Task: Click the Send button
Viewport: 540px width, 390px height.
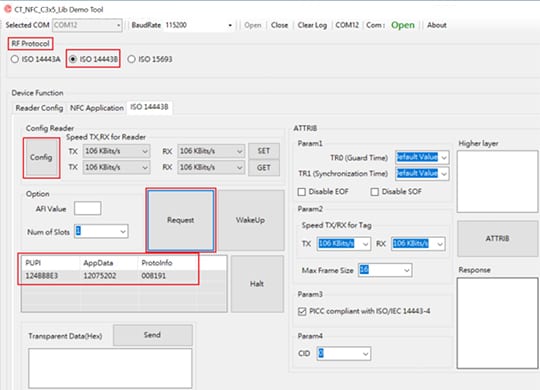Action: click(153, 335)
